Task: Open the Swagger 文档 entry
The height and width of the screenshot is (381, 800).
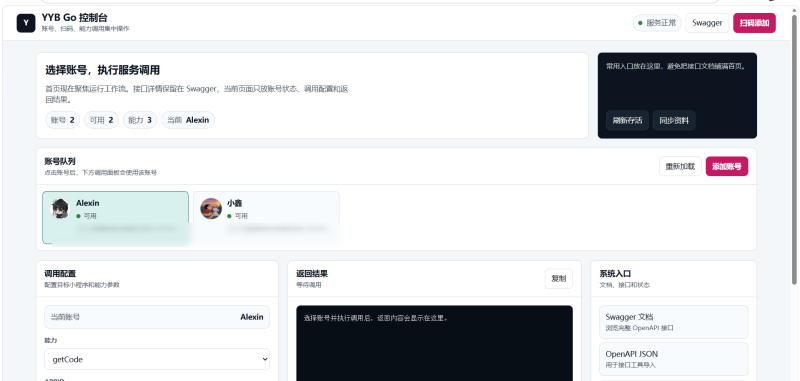Action: (x=673, y=322)
